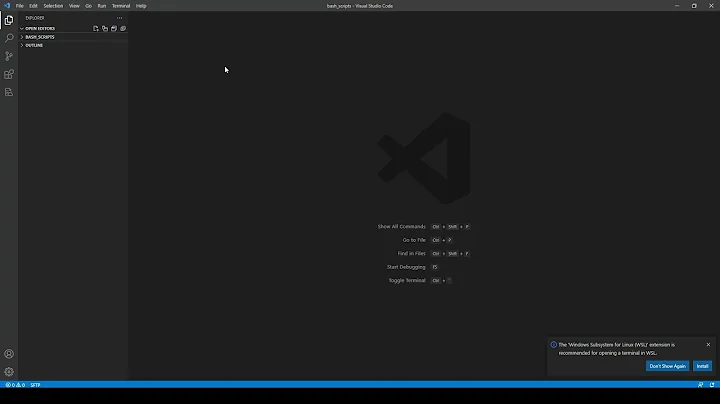Open the Source Control view
Image resolution: width=720 pixels, height=404 pixels.
pyautogui.click(x=9, y=56)
